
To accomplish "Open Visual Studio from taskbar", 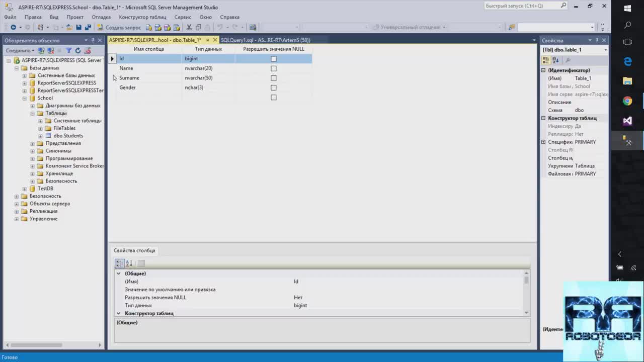I will pos(627,121).
